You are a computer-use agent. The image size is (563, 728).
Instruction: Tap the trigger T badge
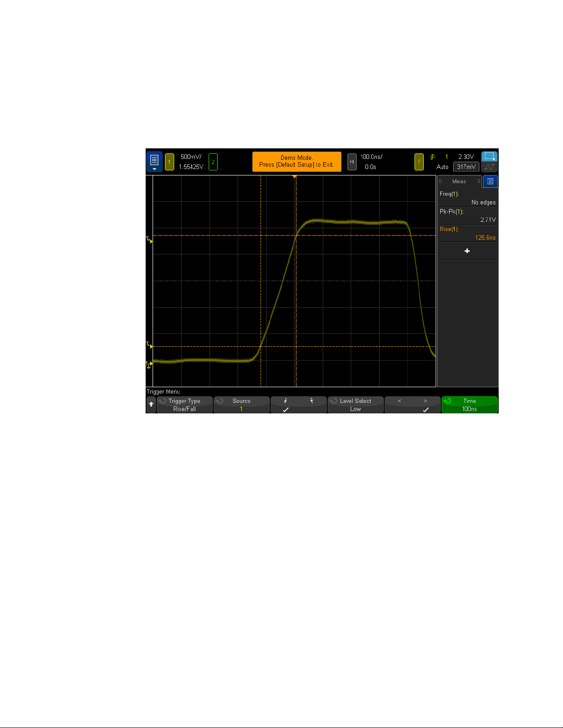[x=419, y=162]
